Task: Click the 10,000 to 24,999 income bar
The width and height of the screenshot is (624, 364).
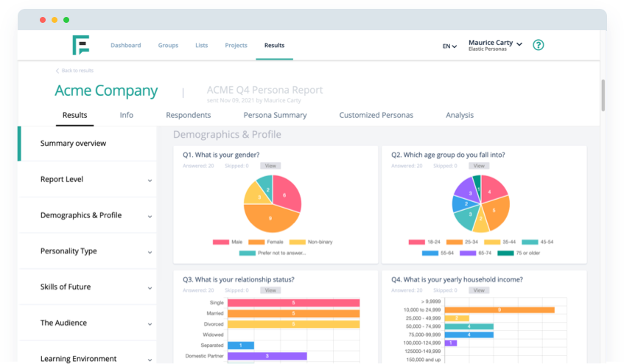Action: click(x=499, y=310)
